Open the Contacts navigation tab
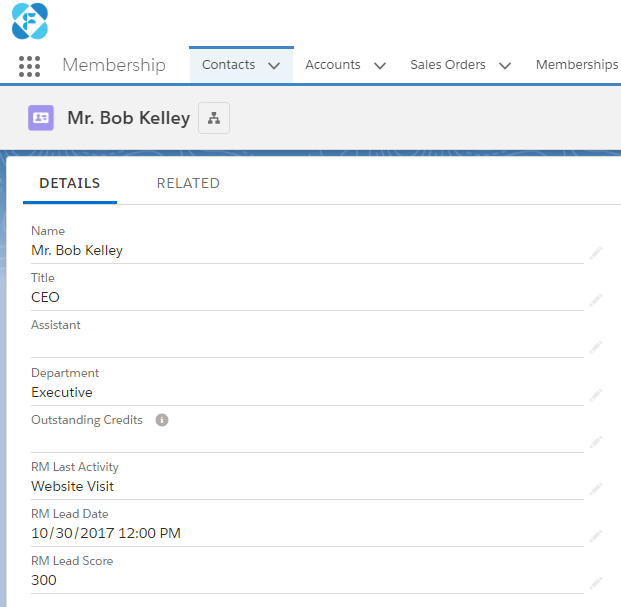 229,65
